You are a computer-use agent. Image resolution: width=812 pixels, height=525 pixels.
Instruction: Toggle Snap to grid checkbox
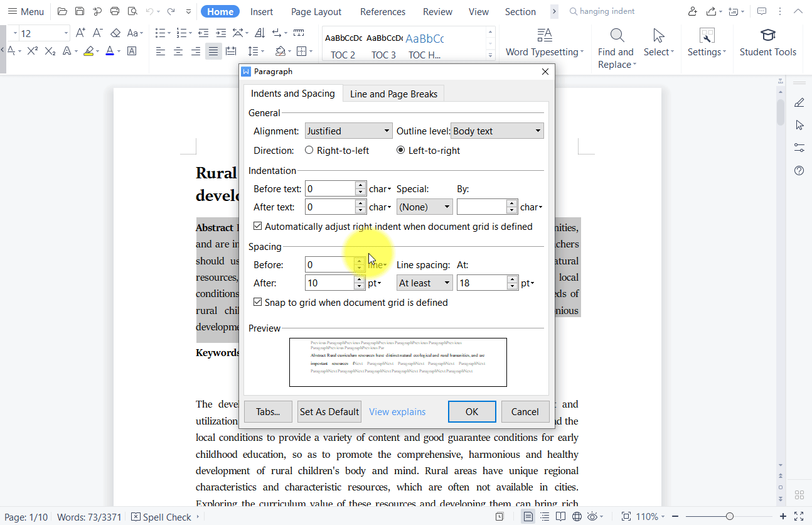257,302
